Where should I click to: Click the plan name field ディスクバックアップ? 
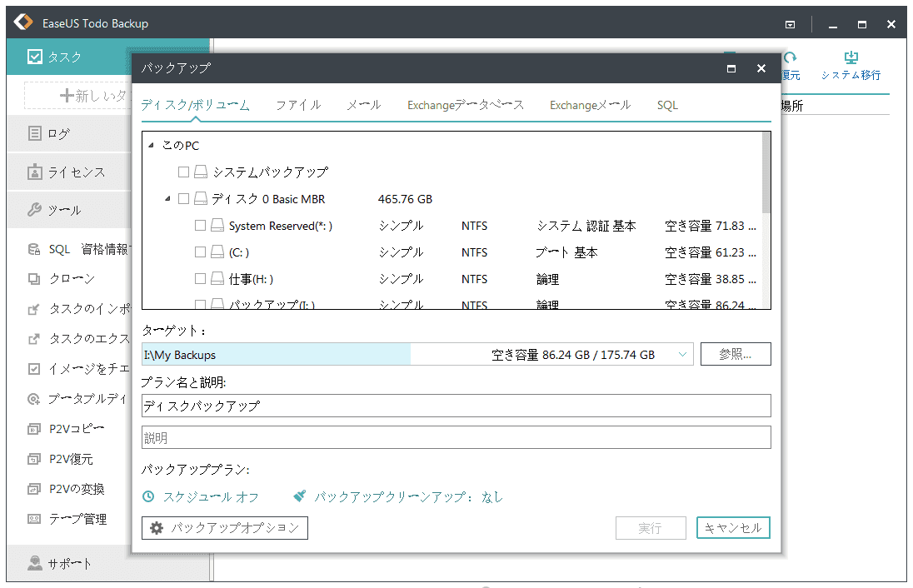456,406
